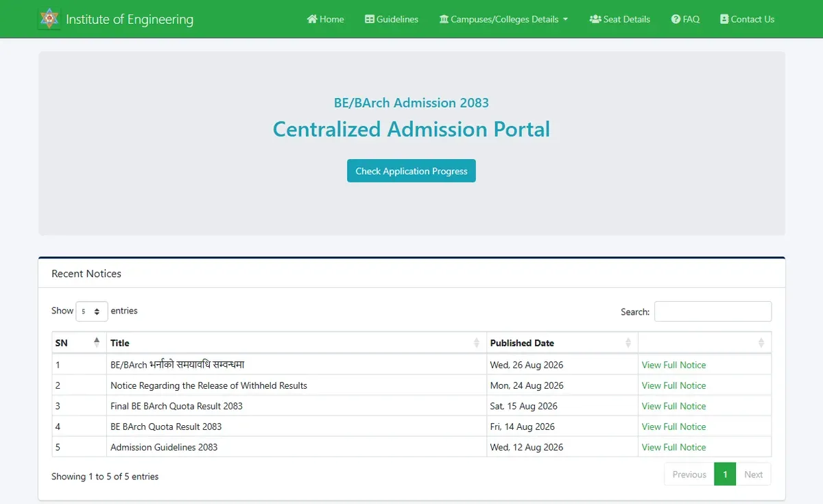Sort notices by Title column
The width and height of the screenshot is (823, 504).
pos(296,343)
